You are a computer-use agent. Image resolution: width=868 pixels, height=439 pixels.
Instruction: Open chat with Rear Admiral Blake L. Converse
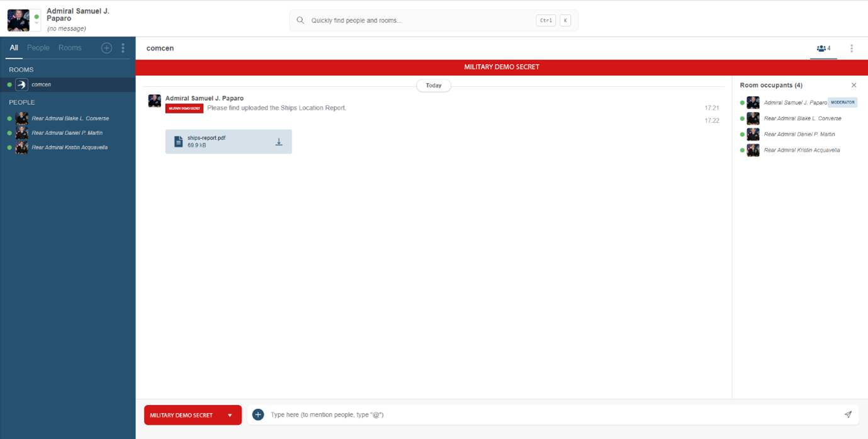click(70, 118)
